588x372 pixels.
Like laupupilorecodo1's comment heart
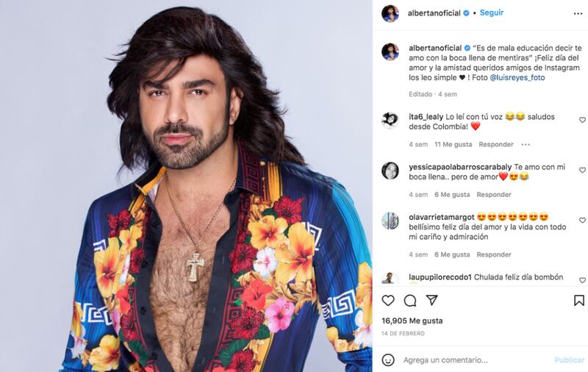click(582, 280)
